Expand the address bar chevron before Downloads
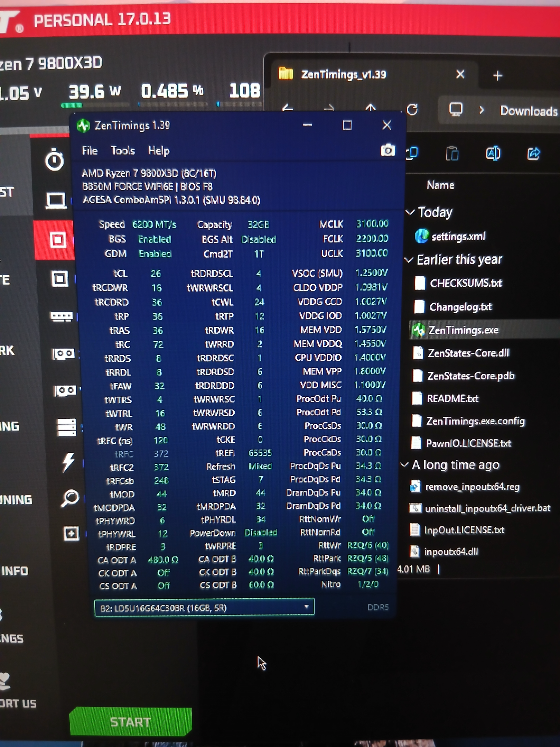This screenshot has width=560, height=747. 482,110
